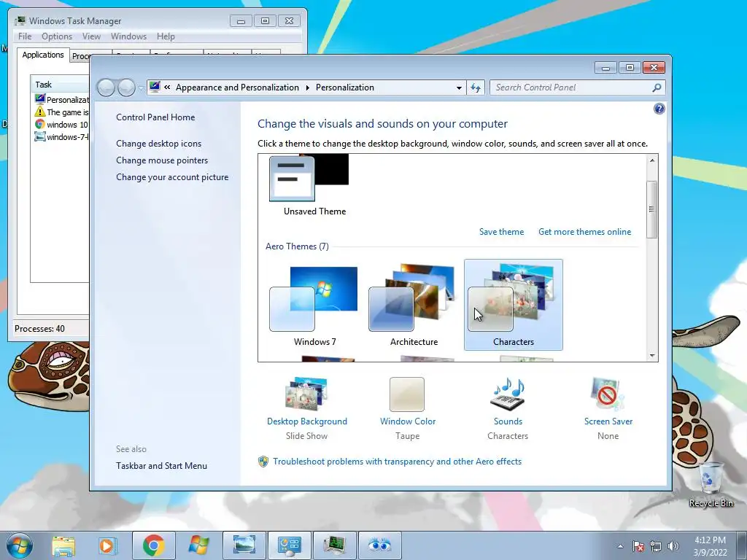Switch to Google Chrome in the taskbar
This screenshot has height=560, width=747.
pyautogui.click(x=153, y=545)
